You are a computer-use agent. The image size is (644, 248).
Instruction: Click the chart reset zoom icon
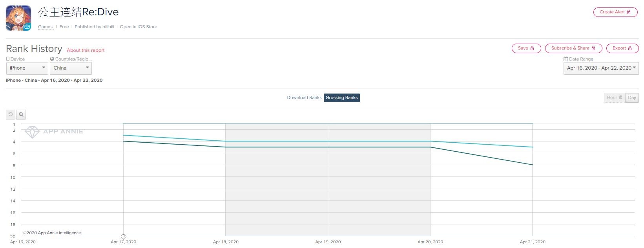(x=11, y=114)
